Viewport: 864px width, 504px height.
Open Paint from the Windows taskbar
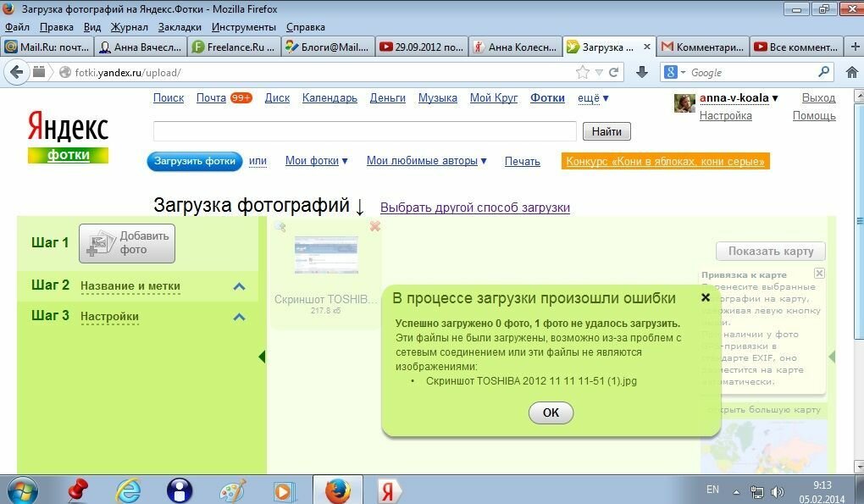232,490
